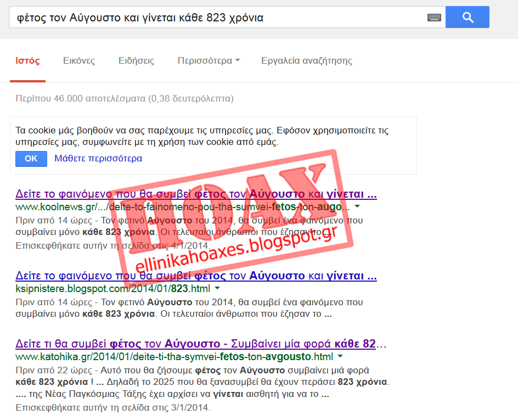Click the katohika.gr green URL text
The height and width of the screenshot is (420, 518).
(174, 357)
